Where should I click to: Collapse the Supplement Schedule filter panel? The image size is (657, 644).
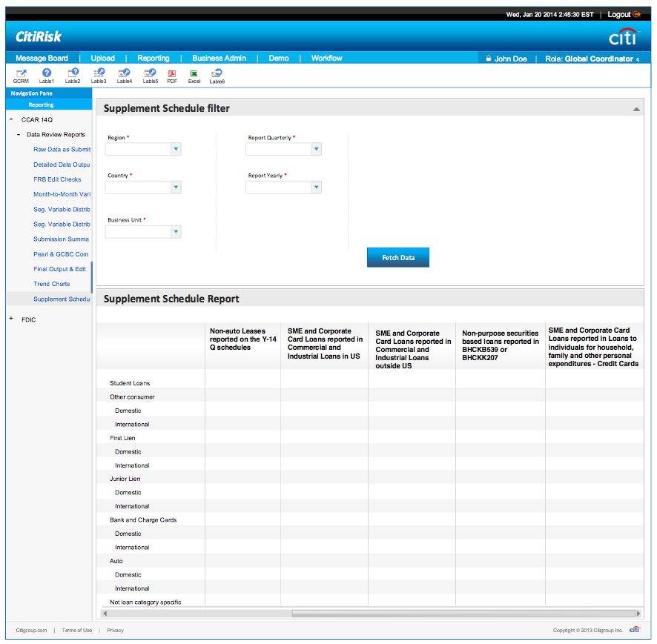tap(636, 109)
